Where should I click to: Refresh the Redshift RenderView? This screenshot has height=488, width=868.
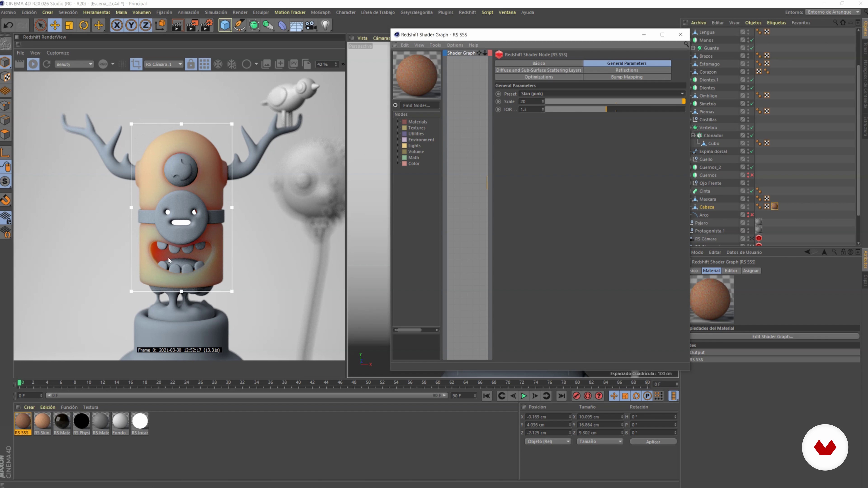click(47, 64)
